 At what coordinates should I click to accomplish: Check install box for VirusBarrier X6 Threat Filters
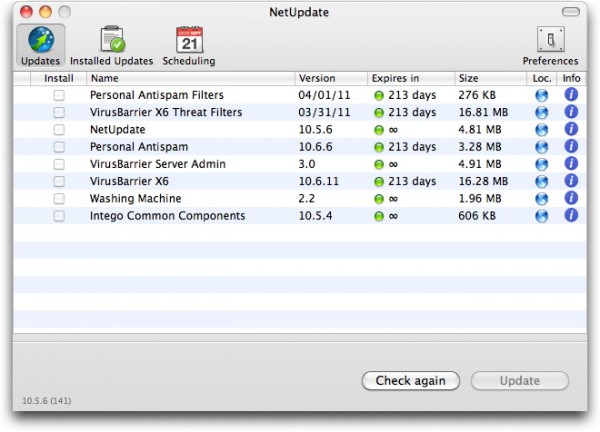(59, 112)
